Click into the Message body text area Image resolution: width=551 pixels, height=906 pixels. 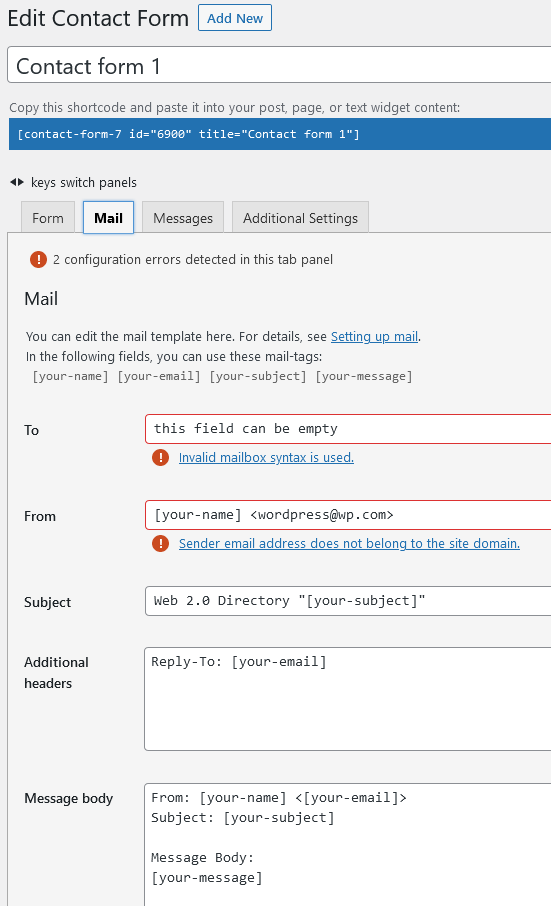click(x=348, y=845)
